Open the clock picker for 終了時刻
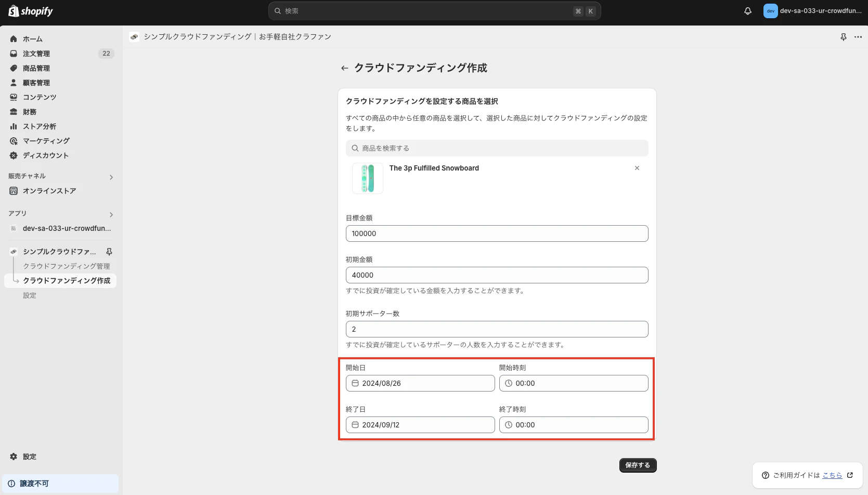Screen dimensions: 868x495 point(508,425)
